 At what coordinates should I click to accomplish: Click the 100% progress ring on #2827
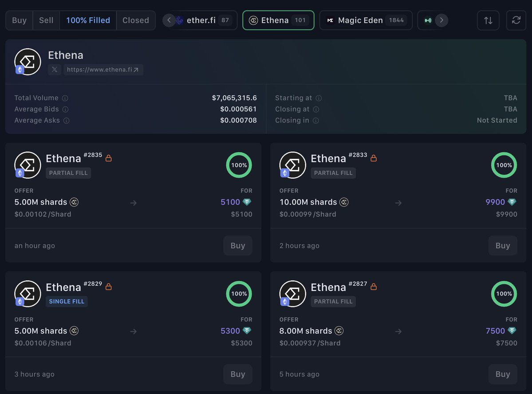pyautogui.click(x=504, y=294)
